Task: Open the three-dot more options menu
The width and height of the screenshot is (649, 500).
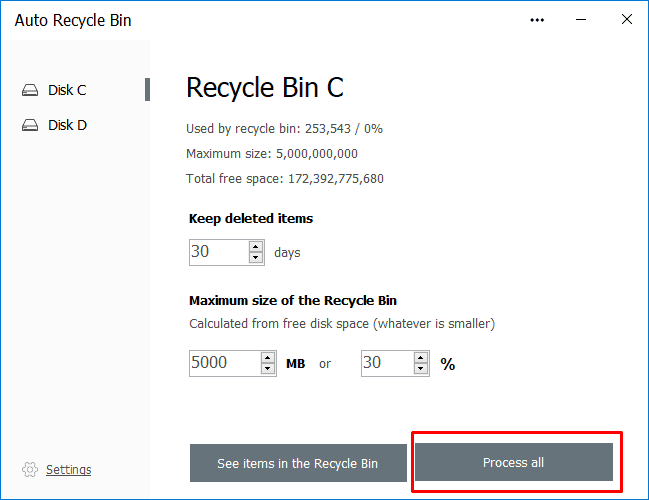Action: point(538,20)
